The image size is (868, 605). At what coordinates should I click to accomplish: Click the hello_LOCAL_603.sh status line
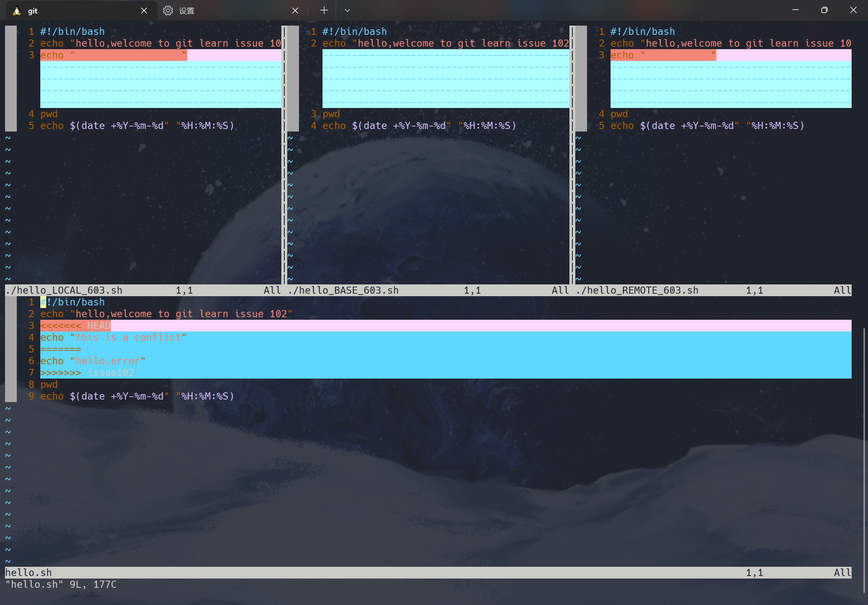[x=64, y=290]
